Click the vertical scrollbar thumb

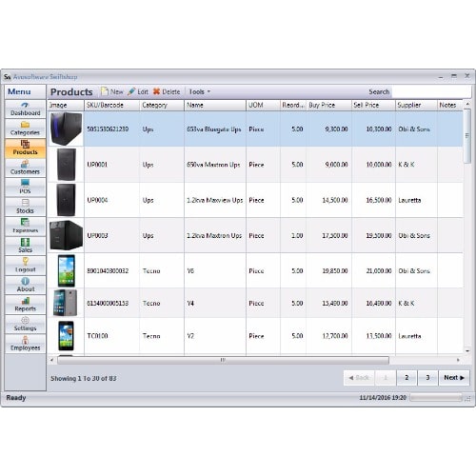pyautogui.click(x=467, y=136)
